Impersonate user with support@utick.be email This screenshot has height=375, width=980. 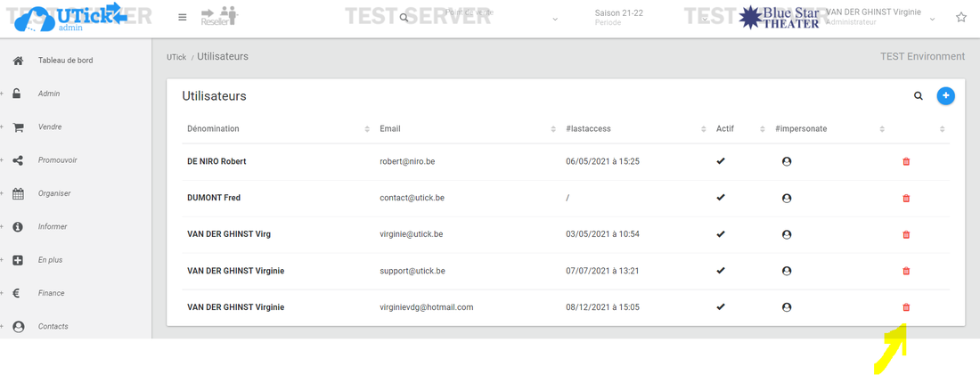coord(787,271)
